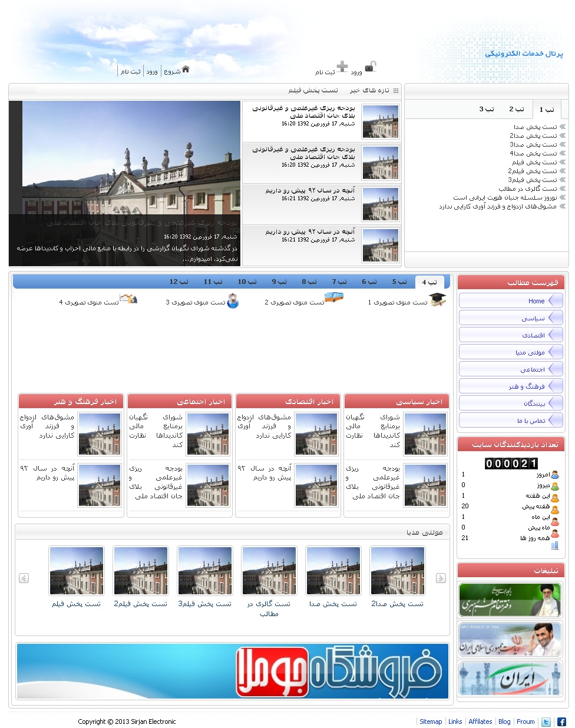Open تماس با ما from the sidebar
This screenshot has height=728, width=575.
510,421
